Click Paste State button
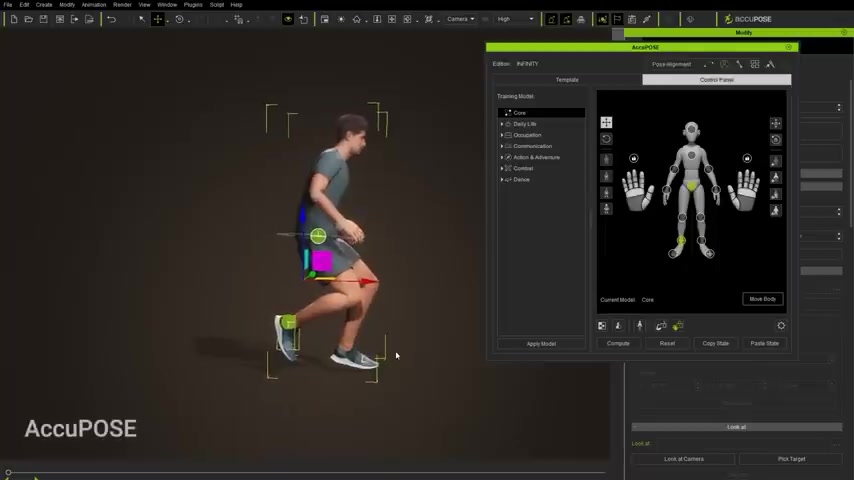The width and height of the screenshot is (854, 480). click(765, 343)
